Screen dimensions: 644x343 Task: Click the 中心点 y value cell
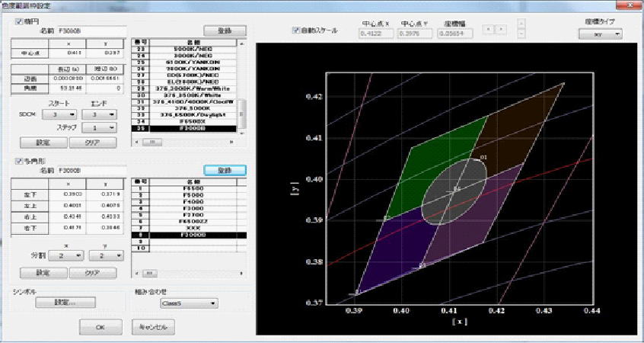(x=105, y=53)
